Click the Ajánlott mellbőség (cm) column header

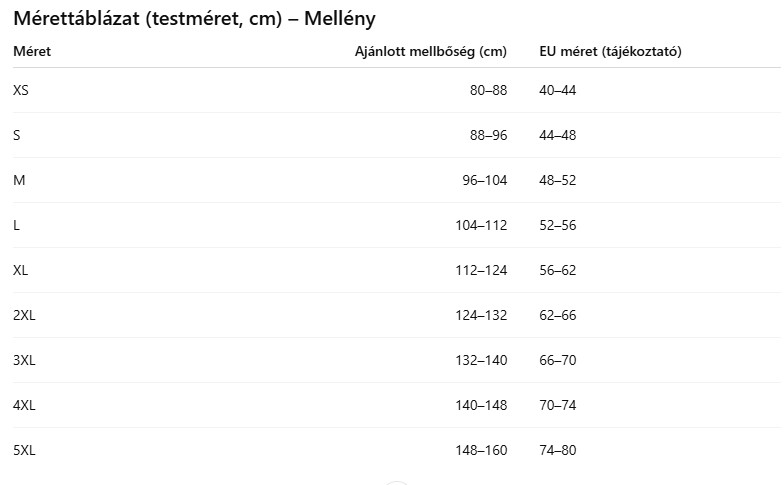(x=431, y=51)
